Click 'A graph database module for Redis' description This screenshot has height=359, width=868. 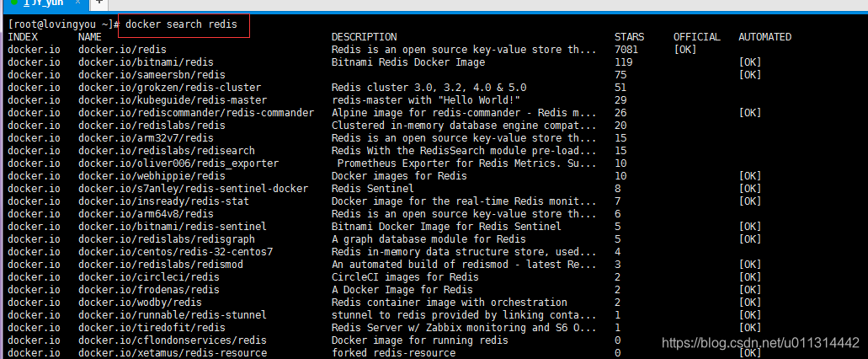click(x=429, y=239)
